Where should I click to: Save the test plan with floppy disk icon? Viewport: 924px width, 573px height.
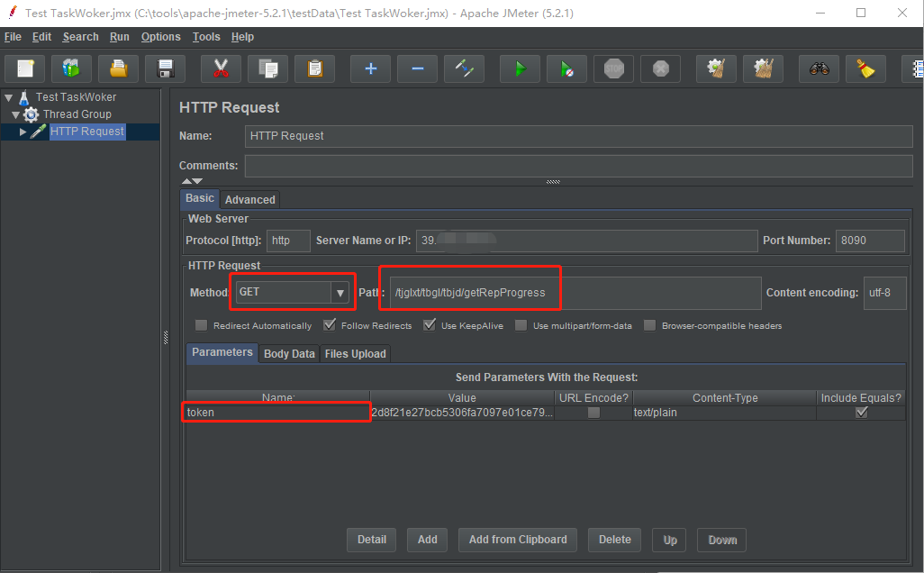click(x=166, y=69)
